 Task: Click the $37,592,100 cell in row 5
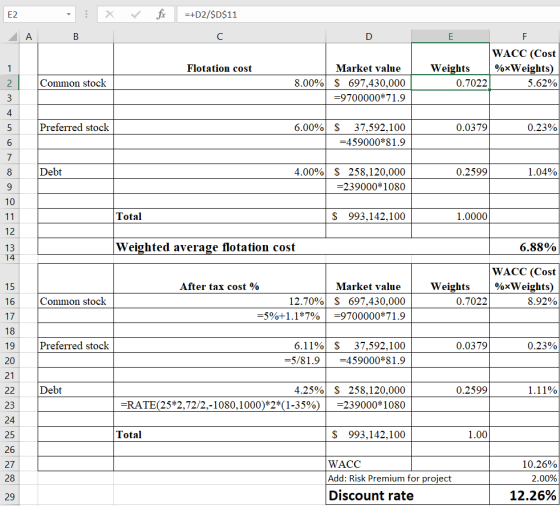point(368,127)
